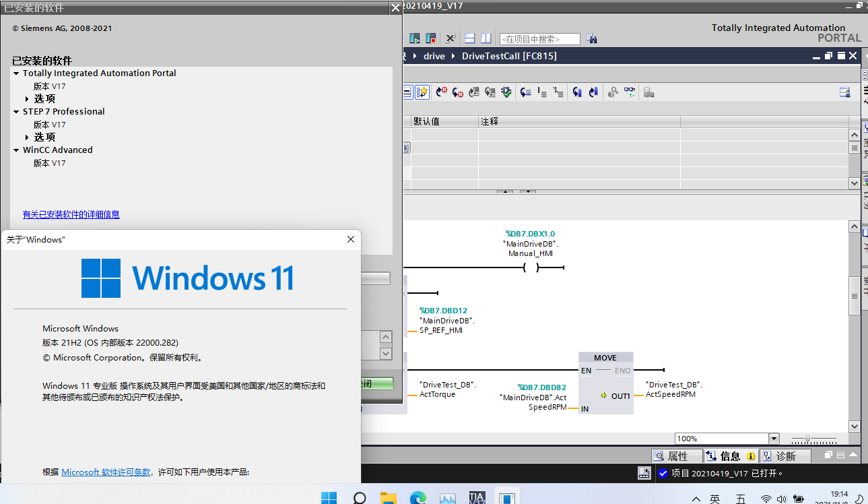The height and width of the screenshot is (504, 868).
Task: Click the 在项目中搜索 search field
Action: [x=539, y=39]
